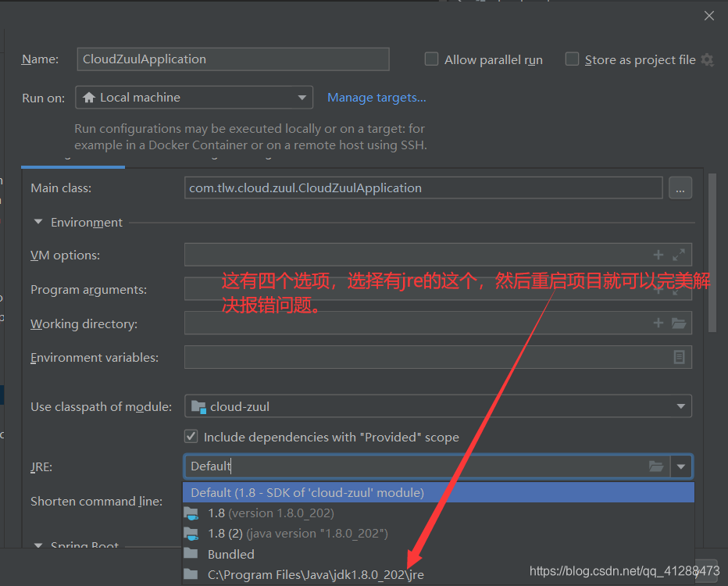Click the JDK icon beside 1.8 (version 1.8.0_202)
Screen dimensions: 728x586
pyautogui.click(x=191, y=513)
